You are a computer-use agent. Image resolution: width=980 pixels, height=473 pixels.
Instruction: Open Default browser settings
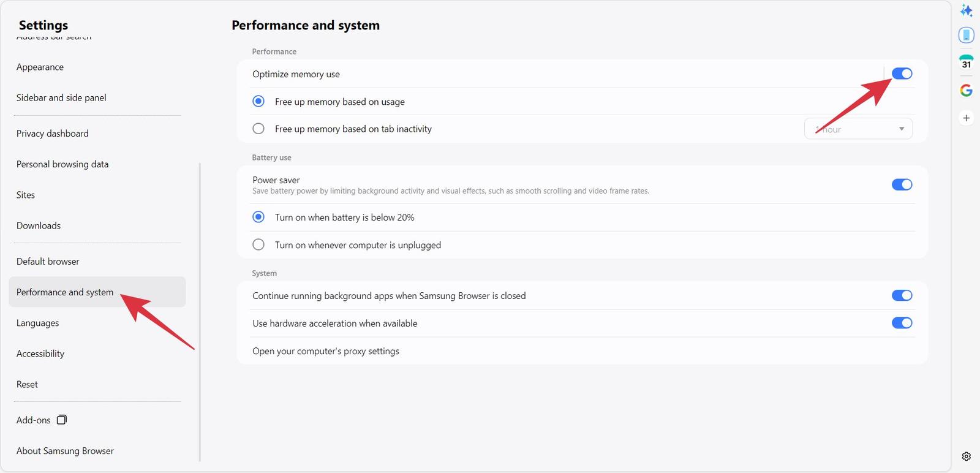tap(48, 261)
